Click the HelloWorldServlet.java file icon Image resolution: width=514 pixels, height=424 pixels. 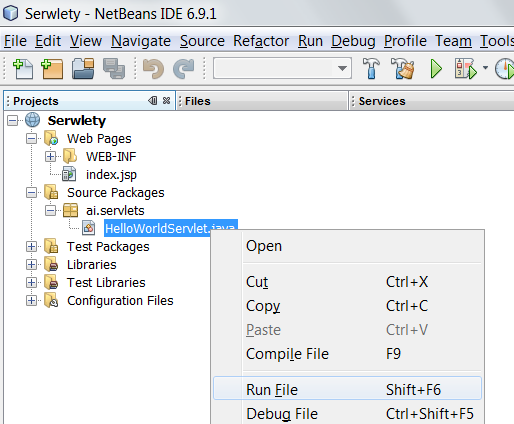89,228
